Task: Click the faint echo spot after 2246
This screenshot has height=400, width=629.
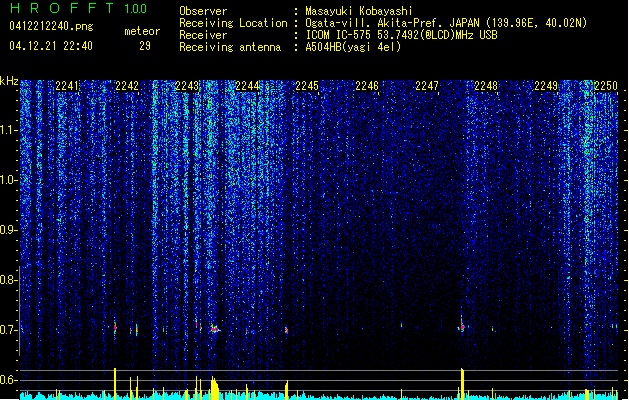Action: 401,325
